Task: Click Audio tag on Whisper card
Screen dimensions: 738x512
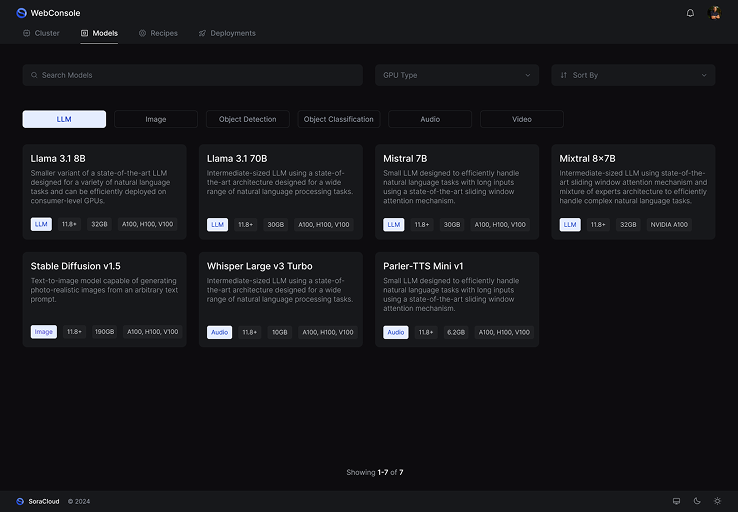Action: tap(219, 332)
